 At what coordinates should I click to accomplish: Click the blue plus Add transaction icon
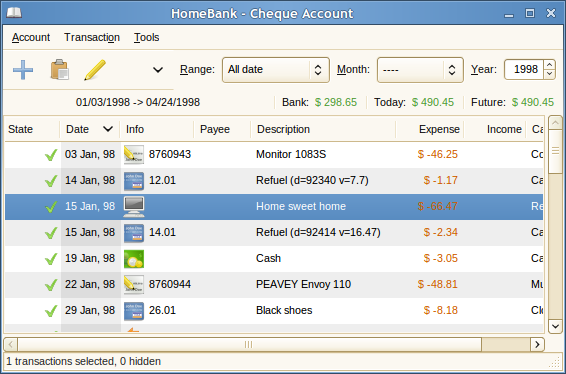tap(23, 70)
